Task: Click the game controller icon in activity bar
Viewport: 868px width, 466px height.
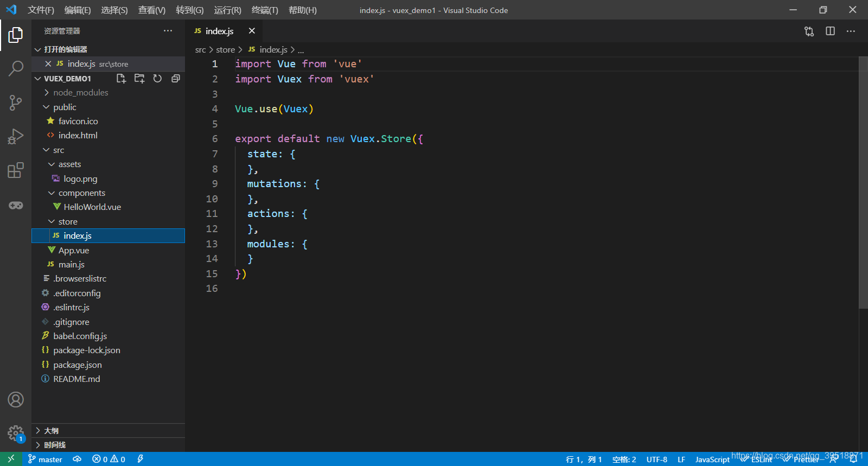Action: (x=16, y=205)
